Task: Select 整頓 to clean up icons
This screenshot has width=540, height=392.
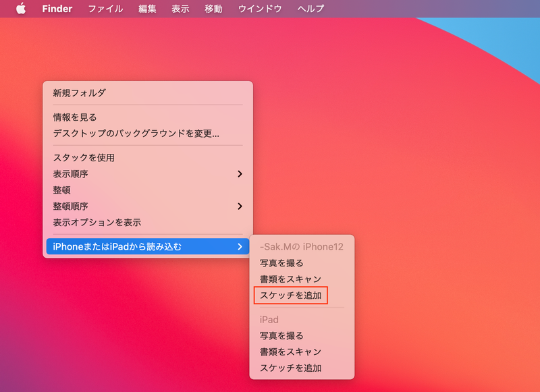Action: (62, 190)
